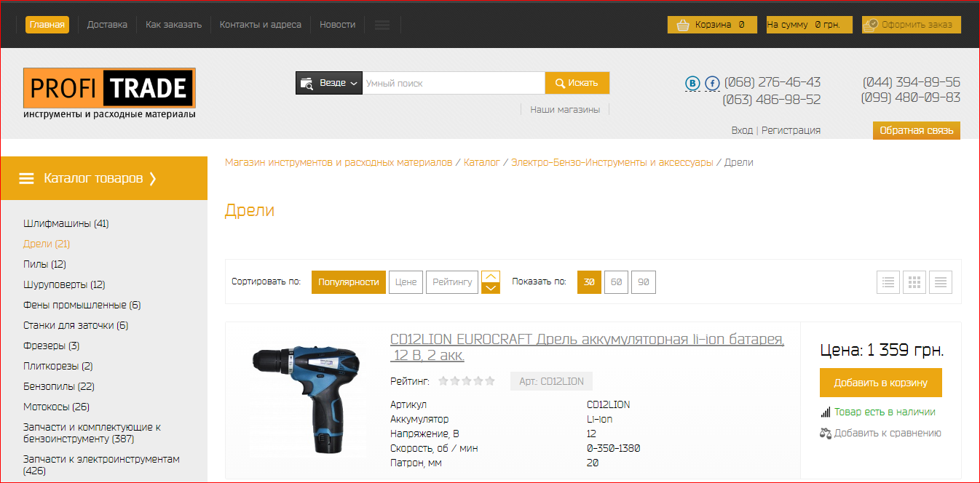Open the Везде search scope dropdown
Viewport: 980px width, 483px height.
pyautogui.click(x=329, y=83)
